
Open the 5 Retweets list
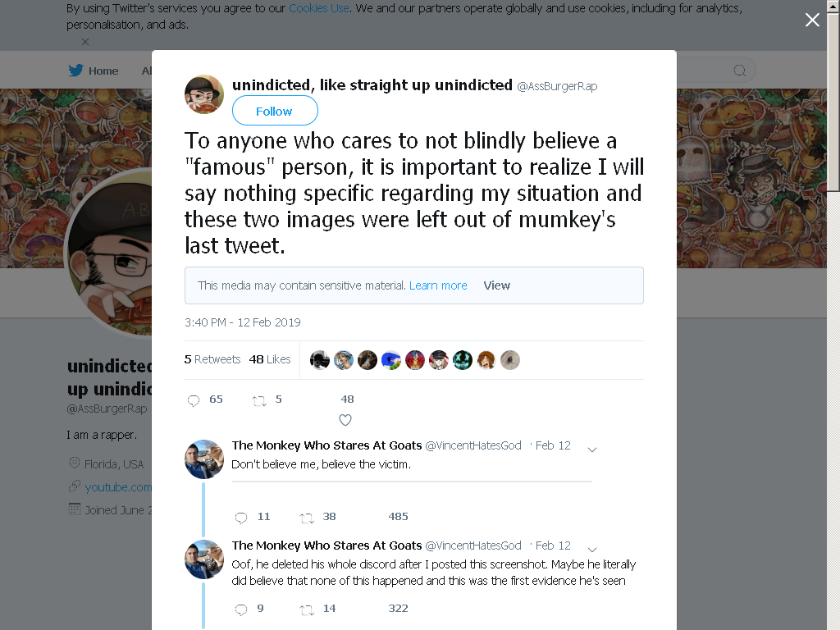[212, 359]
